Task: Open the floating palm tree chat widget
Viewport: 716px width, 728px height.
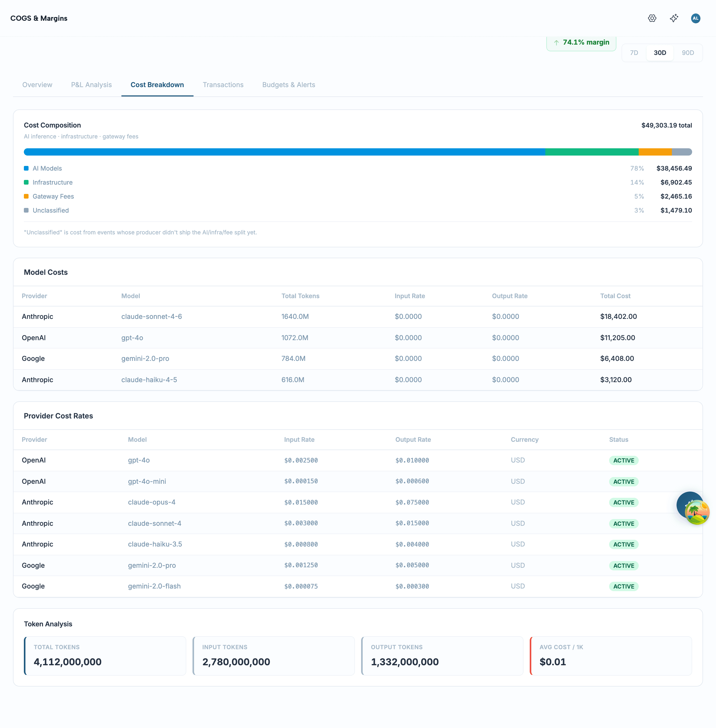Action: [697, 512]
